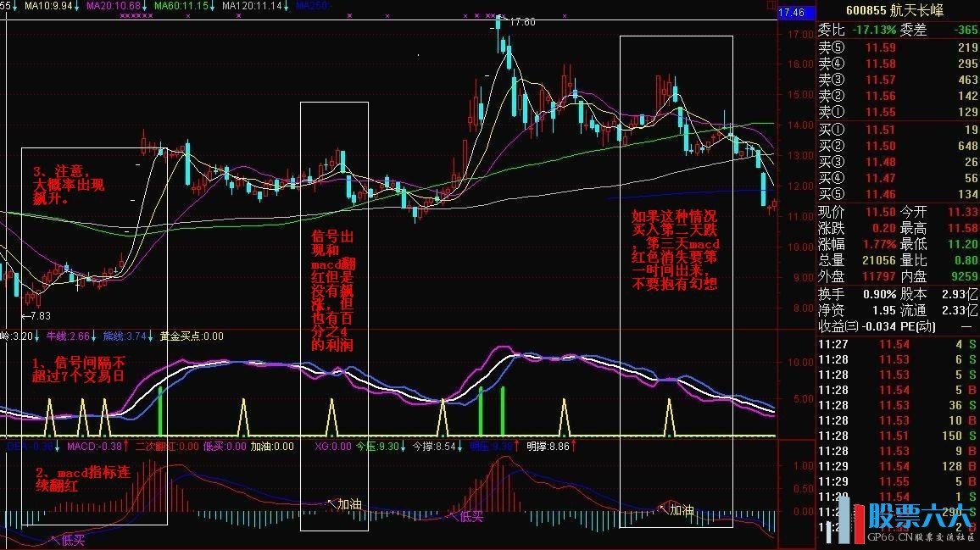Click the 10.00 level on indicator axis

(x=801, y=362)
